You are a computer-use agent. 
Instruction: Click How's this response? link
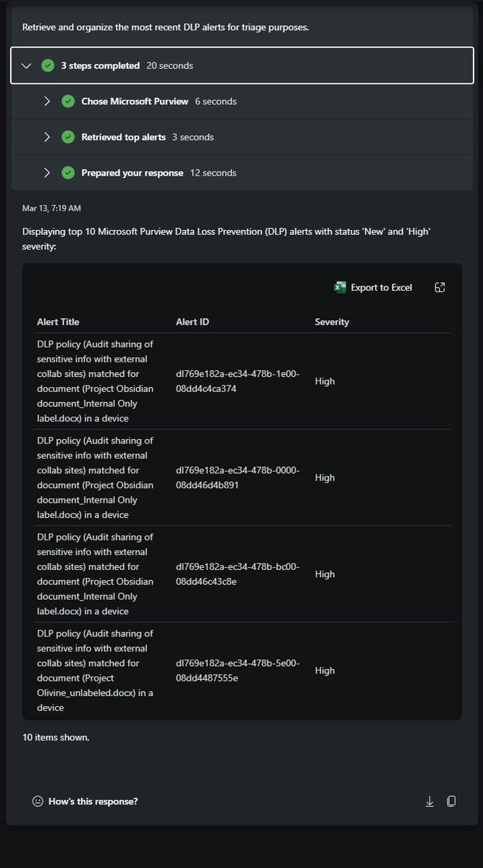(x=93, y=801)
